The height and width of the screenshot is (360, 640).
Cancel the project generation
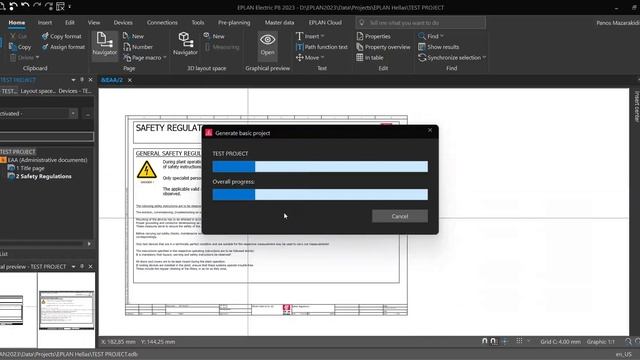tap(400, 216)
